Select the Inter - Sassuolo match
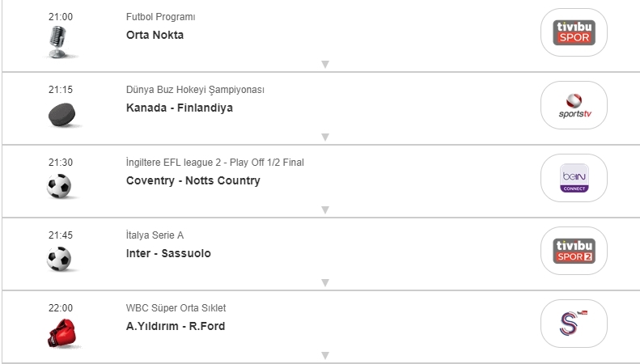Screen dimensions: 640x364 (x=168, y=253)
